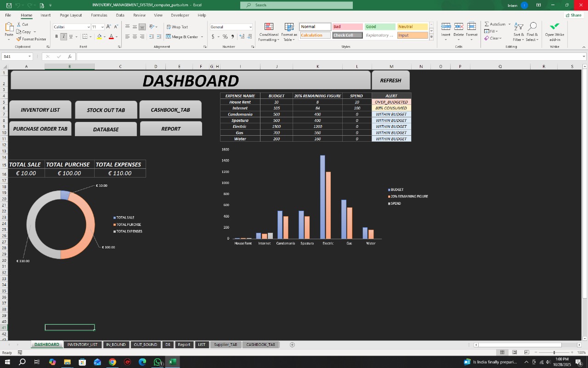Apply the Percent Style format
This screenshot has width=588, height=368.
coord(225,36)
